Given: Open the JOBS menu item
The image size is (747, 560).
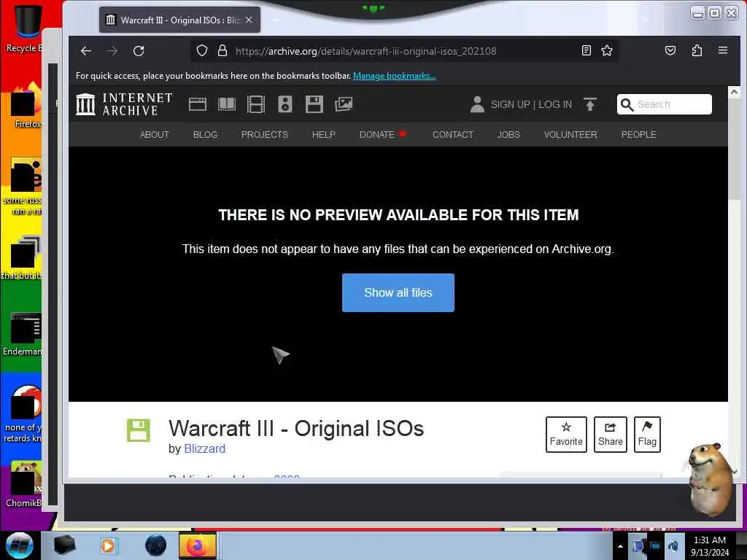Looking at the screenshot, I should pos(508,135).
